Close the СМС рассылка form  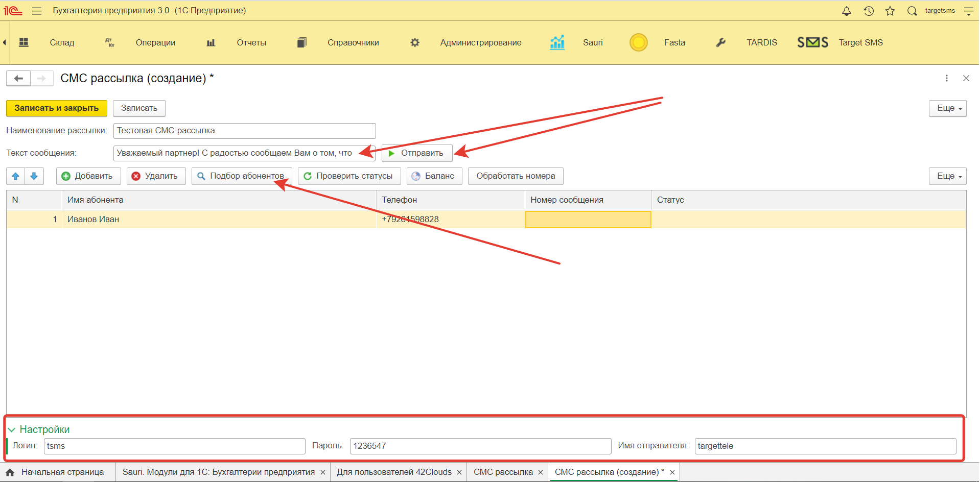pos(966,78)
